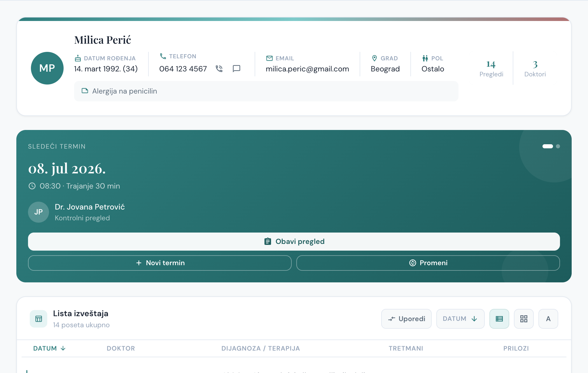The image size is (588, 373).
Task: Toggle the A text size button
Action: [548, 319]
